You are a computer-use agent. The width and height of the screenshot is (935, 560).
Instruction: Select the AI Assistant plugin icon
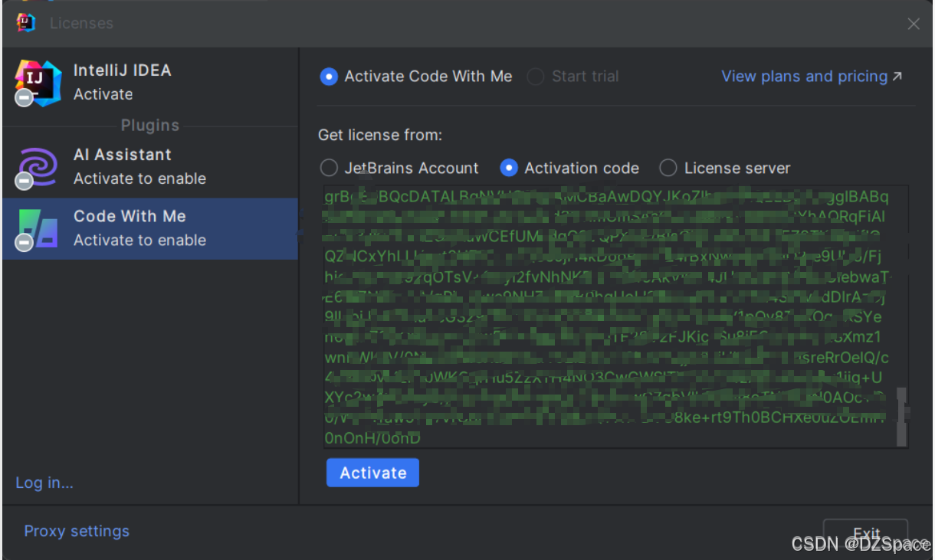pyautogui.click(x=36, y=167)
